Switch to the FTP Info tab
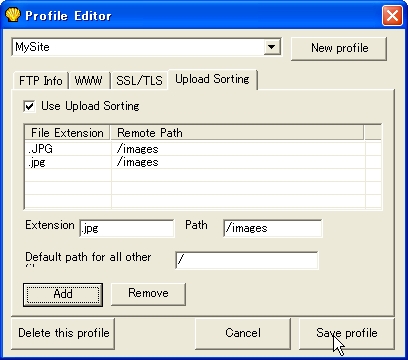The height and width of the screenshot is (360, 408). coord(40,81)
